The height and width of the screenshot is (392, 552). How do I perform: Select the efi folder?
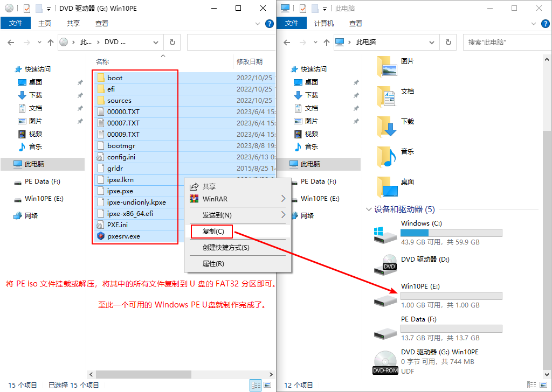tap(111, 89)
